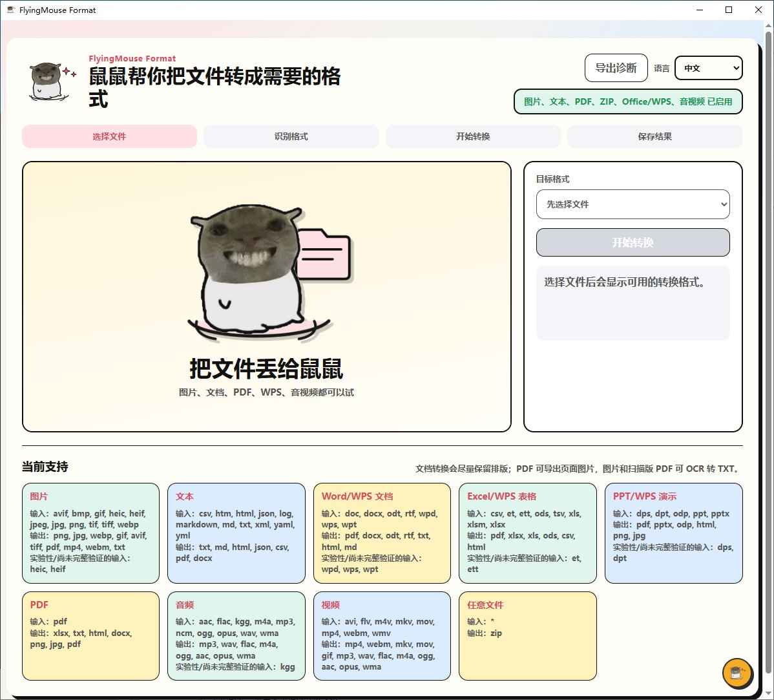Click the 导出诊断 button
This screenshot has height=700, width=774.
pyautogui.click(x=616, y=68)
